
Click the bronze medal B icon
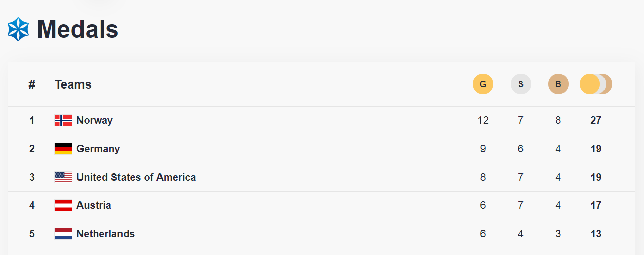pyautogui.click(x=558, y=84)
